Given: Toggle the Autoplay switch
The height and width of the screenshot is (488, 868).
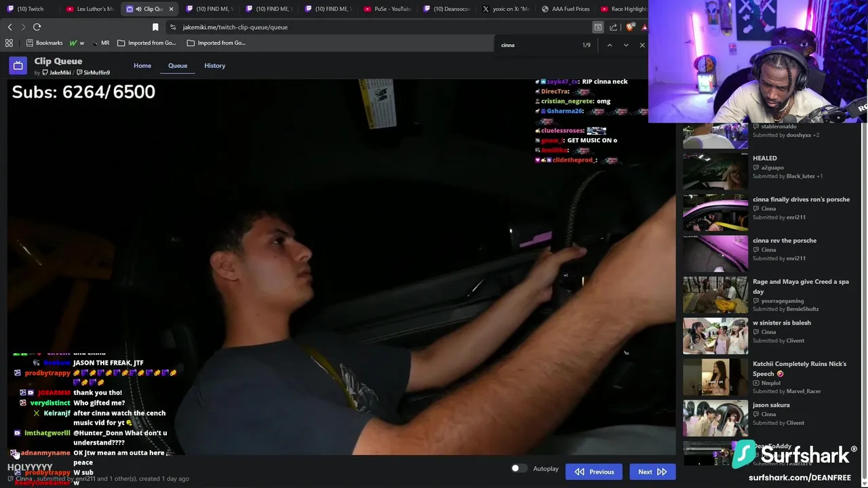Looking at the screenshot, I should 519,468.
